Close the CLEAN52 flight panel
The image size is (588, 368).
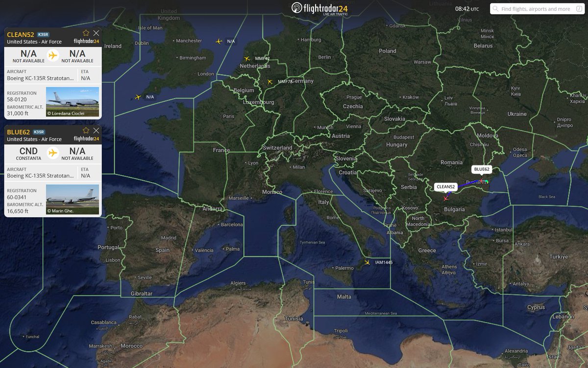coord(96,33)
